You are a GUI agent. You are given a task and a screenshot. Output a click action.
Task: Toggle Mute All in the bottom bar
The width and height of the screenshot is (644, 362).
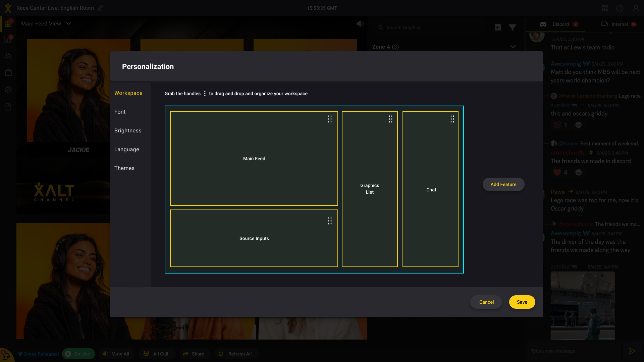116,354
